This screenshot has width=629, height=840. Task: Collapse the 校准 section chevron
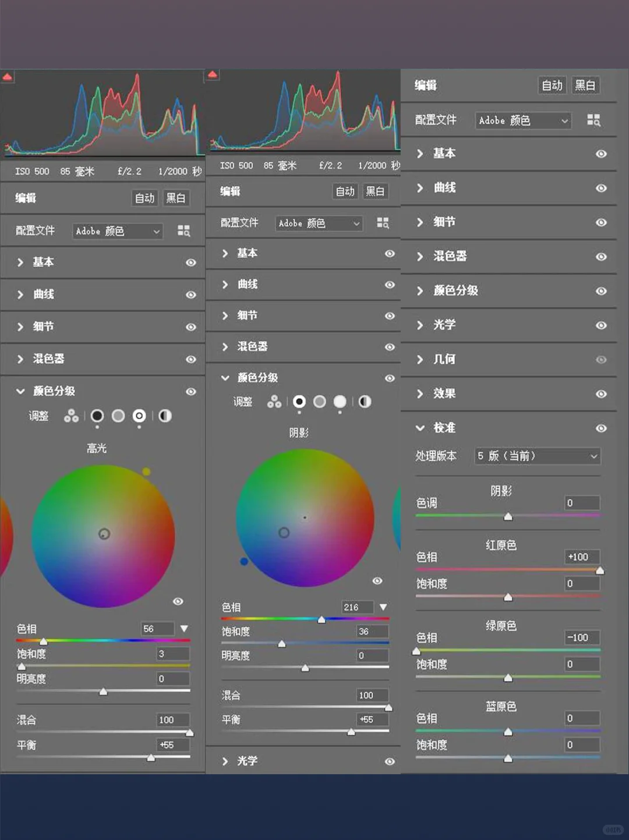pyautogui.click(x=420, y=428)
